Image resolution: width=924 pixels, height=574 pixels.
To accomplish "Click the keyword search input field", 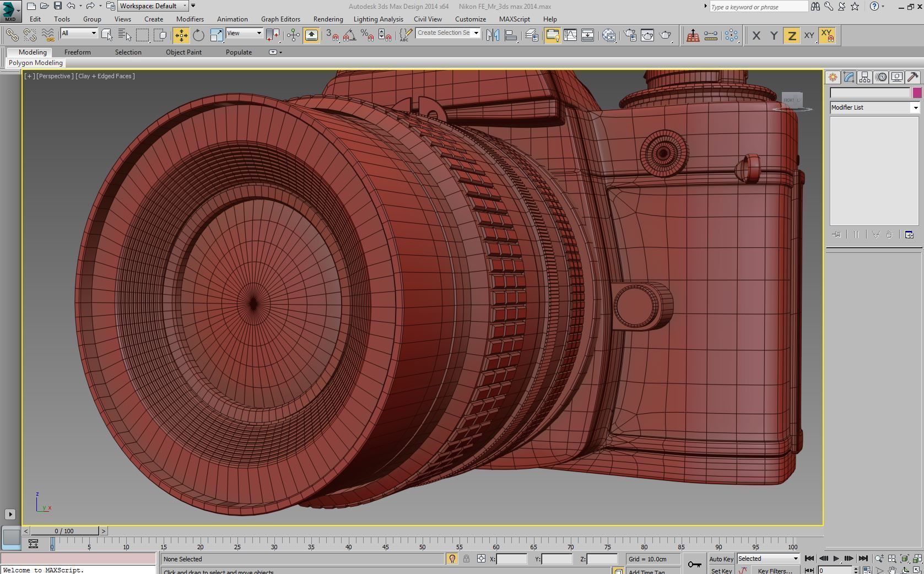I will [x=758, y=7].
